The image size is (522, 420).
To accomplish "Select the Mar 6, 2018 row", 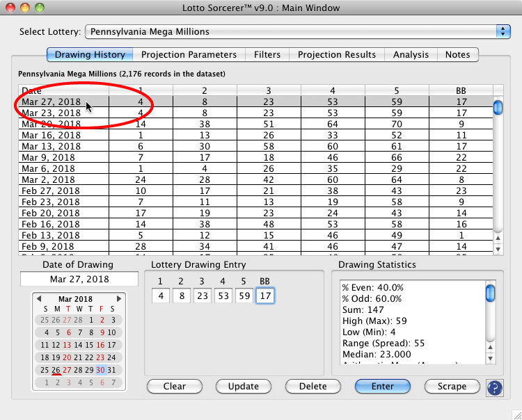I will pyautogui.click(x=255, y=168).
